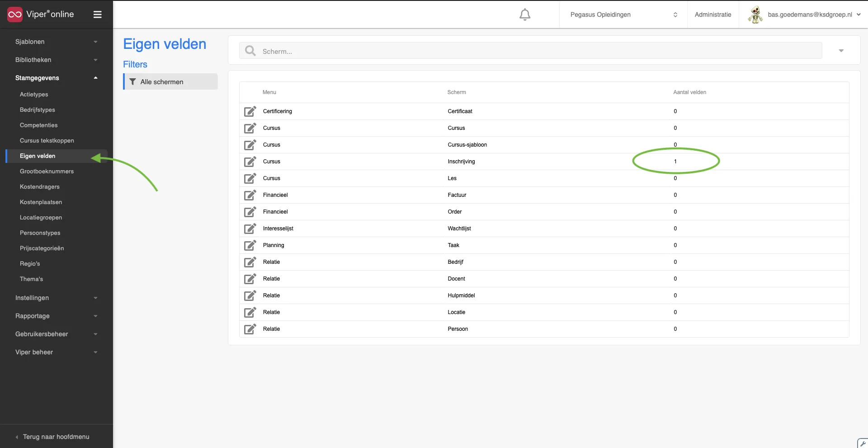Expand the search options arrow
Image resolution: width=868 pixels, height=448 pixels.
(841, 51)
